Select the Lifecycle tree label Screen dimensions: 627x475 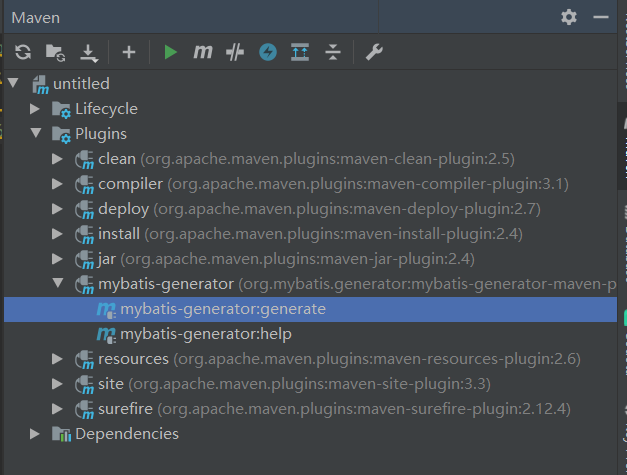(x=106, y=109)
